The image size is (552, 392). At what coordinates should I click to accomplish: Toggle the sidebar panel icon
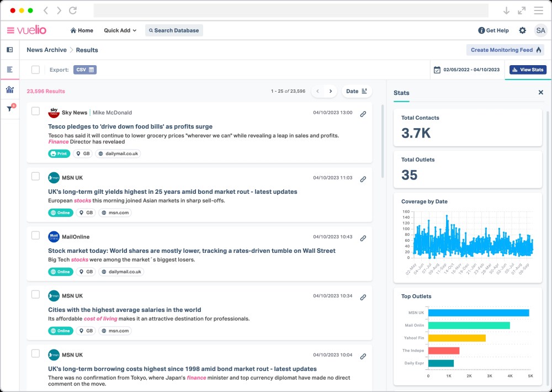point(10,50)
